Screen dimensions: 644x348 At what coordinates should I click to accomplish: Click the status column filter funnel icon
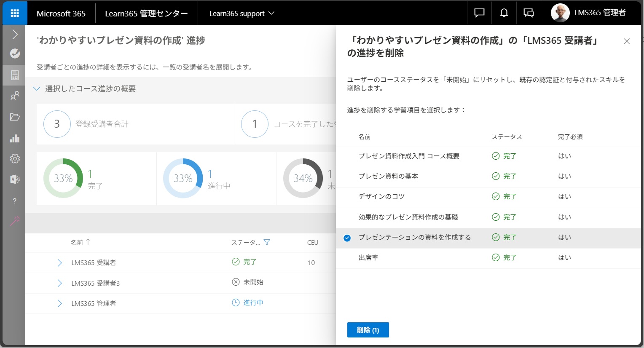click(266, 242)
